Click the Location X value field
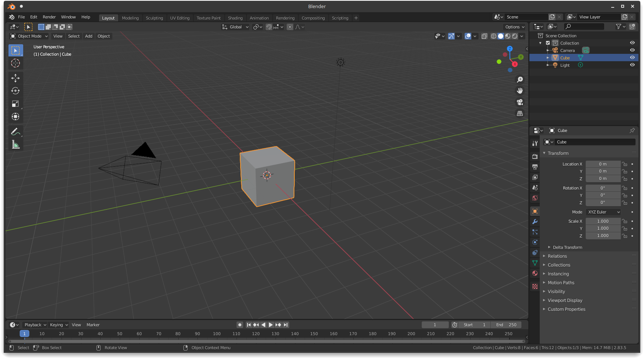This screenshot has width=644, height=358. click(603, 164)
